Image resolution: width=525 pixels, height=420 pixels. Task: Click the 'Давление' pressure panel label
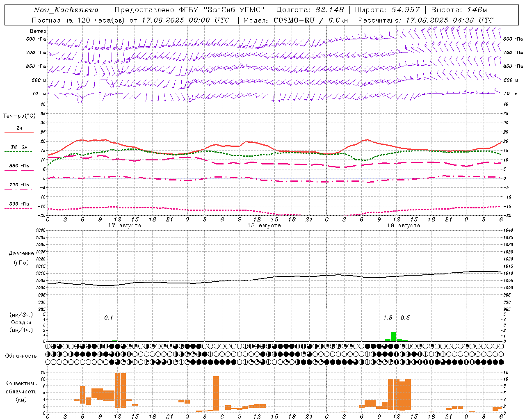21,253
